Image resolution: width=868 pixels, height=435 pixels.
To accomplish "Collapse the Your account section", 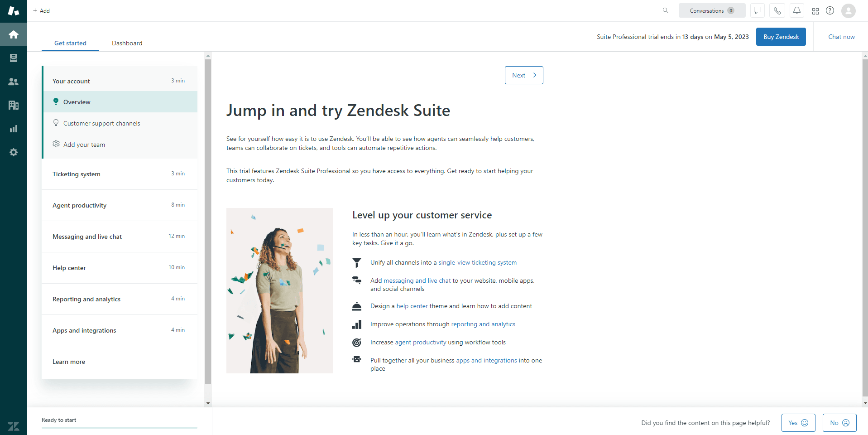I will 120,81.
